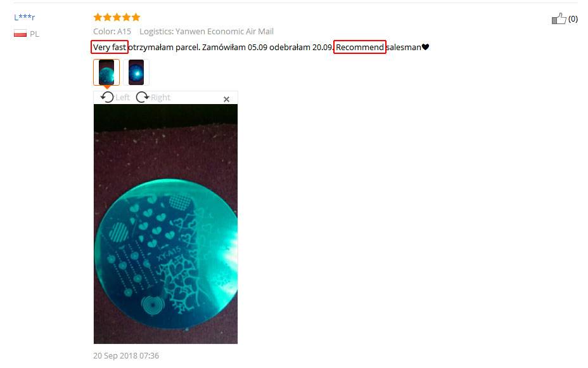Click the rotate right arrow icon

(143, 97)
